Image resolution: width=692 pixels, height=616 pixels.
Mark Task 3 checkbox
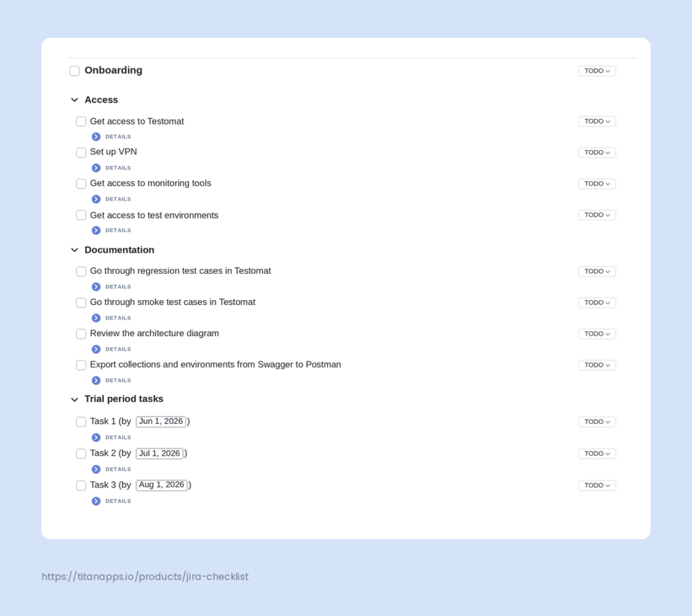(81, 485)
